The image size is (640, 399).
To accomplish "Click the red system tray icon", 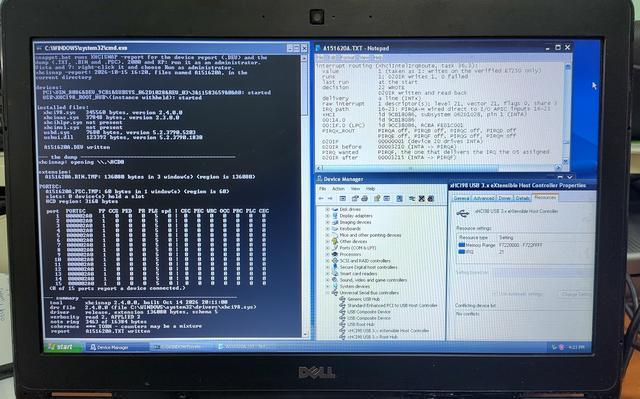I will (x=562, y=348).
